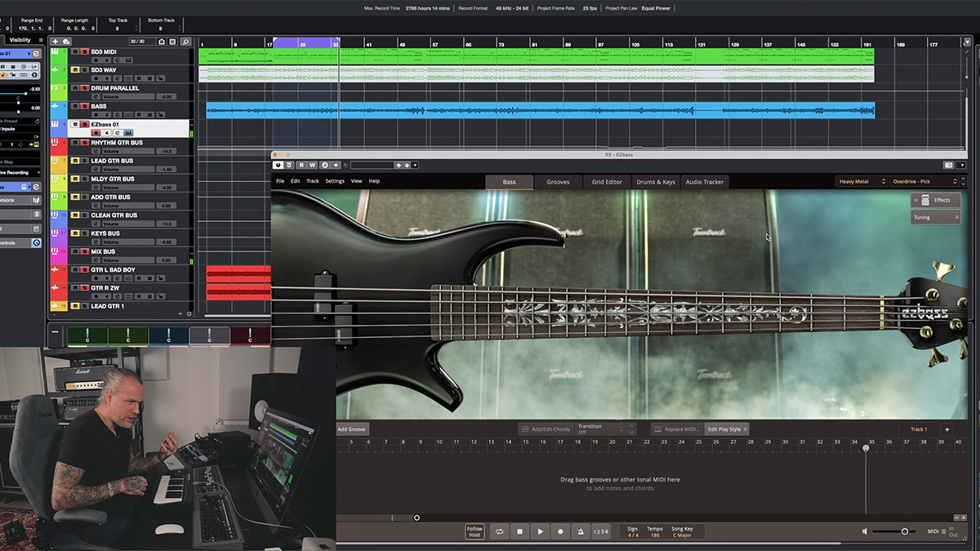This screenshot has height=551, width=980.
Task: Toggle the EZbass loop icon
Action: [x=499, y=531]
